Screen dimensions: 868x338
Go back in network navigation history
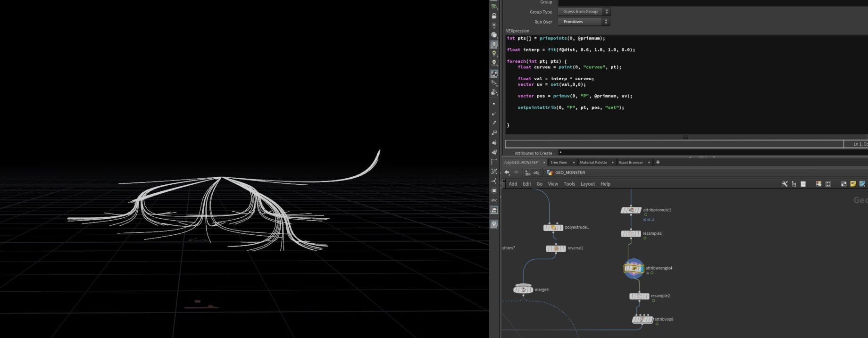[507, 173]
